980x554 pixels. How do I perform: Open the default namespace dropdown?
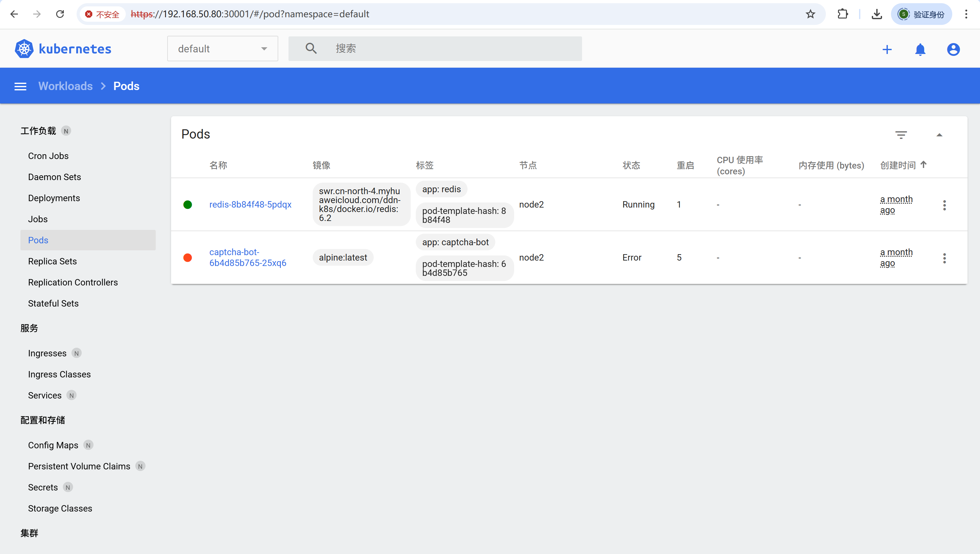point(222,49)
